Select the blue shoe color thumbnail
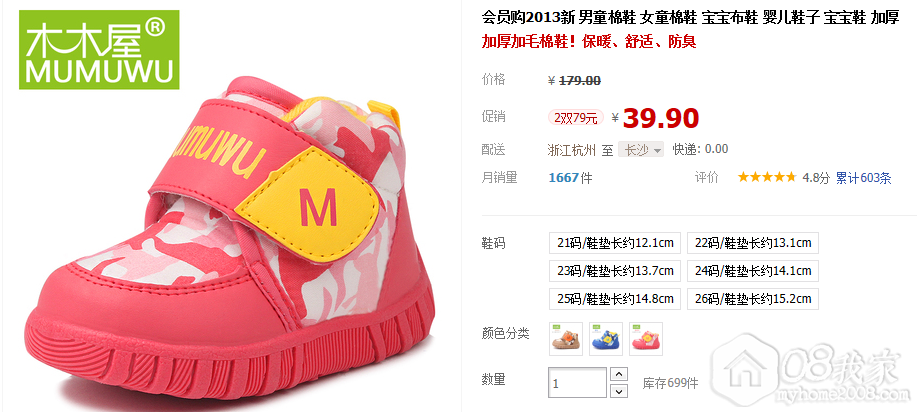The width and height of the screenshot is (917, 412). [x=606, y=339]
